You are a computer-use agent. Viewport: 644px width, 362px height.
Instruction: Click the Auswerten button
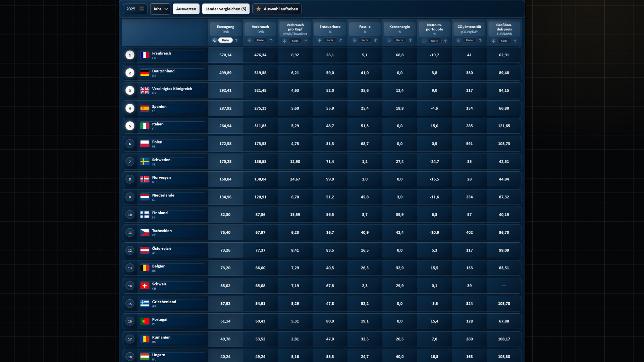coord(186,9)
